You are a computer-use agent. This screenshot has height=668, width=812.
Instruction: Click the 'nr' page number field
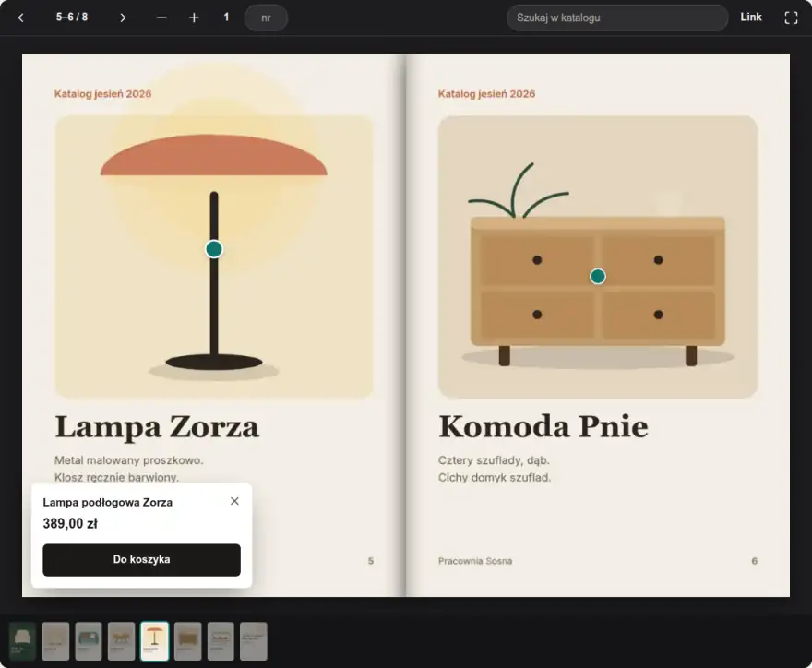pos(266,18)
